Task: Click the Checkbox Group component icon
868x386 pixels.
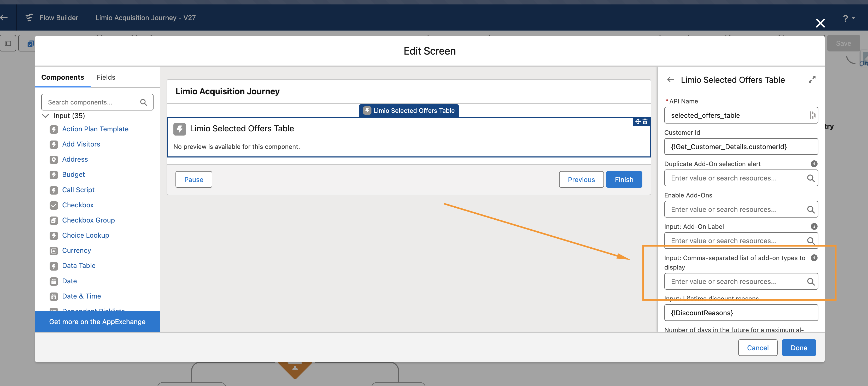Action: coord(54,220)
